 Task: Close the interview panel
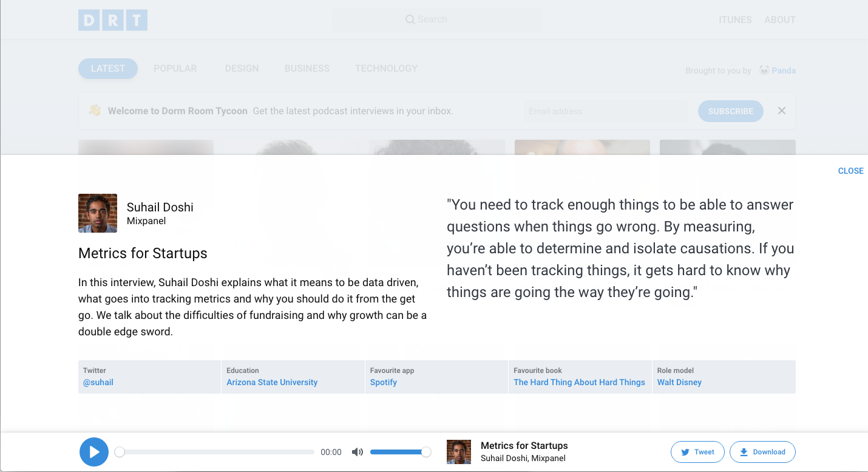tap(850, 171)
